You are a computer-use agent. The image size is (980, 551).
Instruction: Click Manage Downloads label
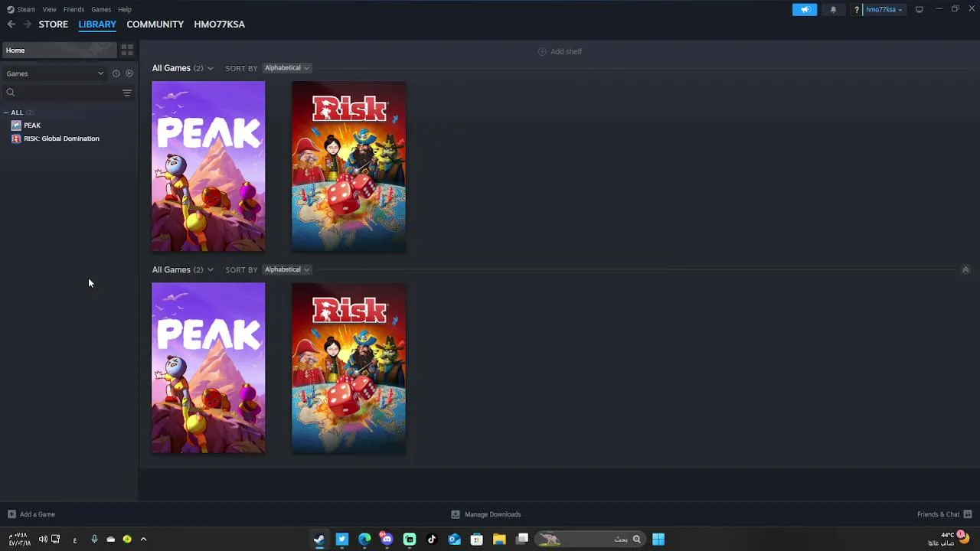point(493,514)
